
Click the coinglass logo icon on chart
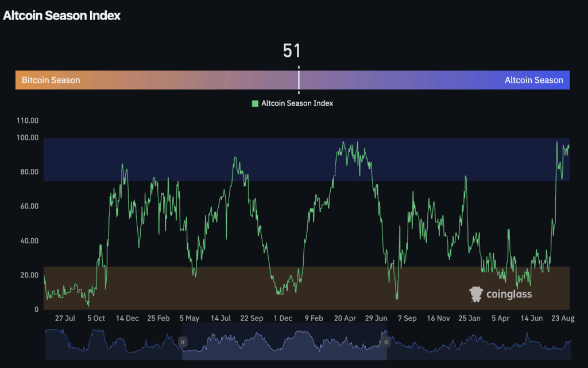(476, 294)
